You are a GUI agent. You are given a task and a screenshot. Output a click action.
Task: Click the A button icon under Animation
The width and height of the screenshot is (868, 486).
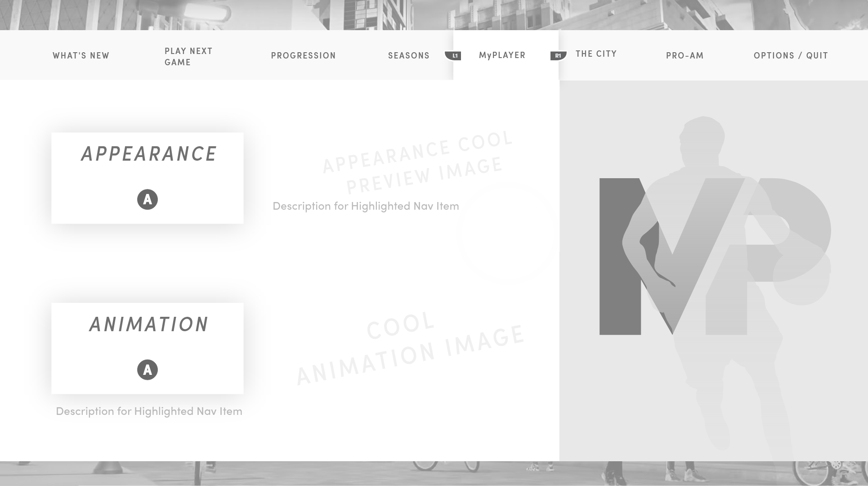pyautogui.click(x=148, y=370)
